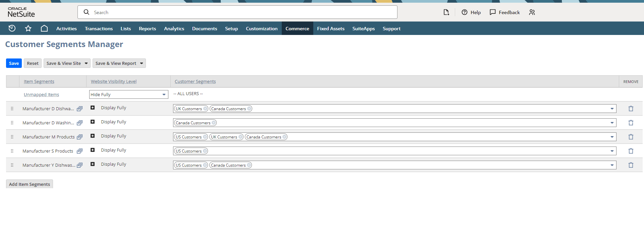Open the Commerce menu
The height and width of the screenshot is (246, 644).
297,29
